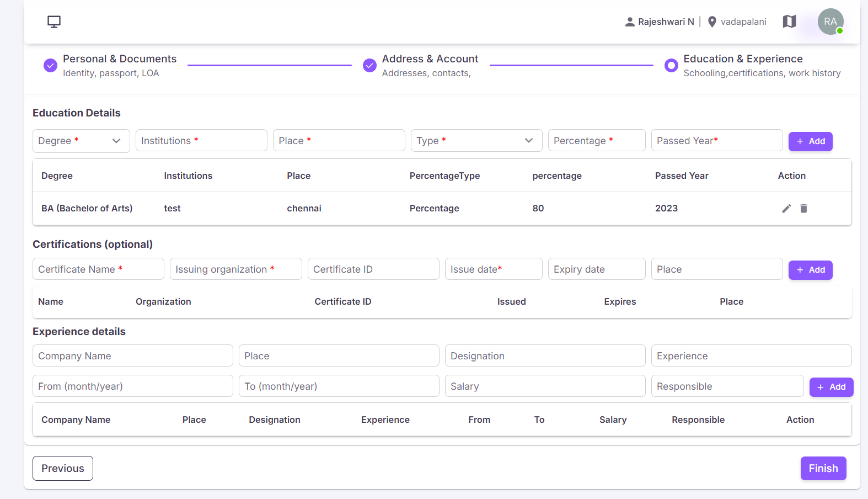Click the Salary column header
Image resolution: width=868 pixels, height=499 pixels.
[x=613, y=420]
